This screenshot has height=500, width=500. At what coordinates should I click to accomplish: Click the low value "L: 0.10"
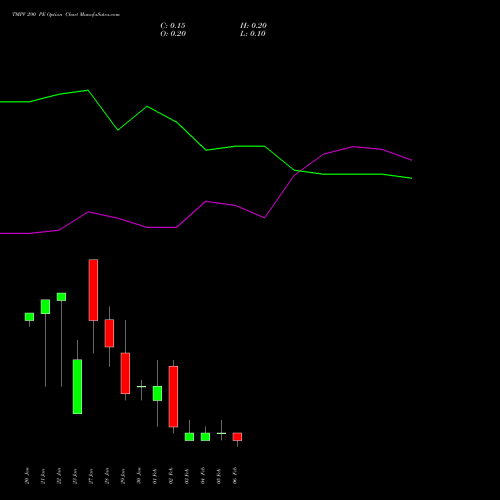[x=253, y=34]
